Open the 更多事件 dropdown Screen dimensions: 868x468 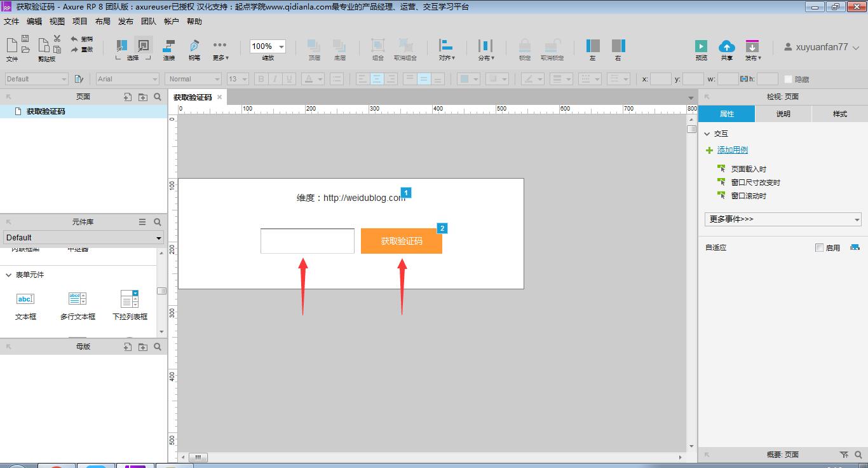[783, 219]
